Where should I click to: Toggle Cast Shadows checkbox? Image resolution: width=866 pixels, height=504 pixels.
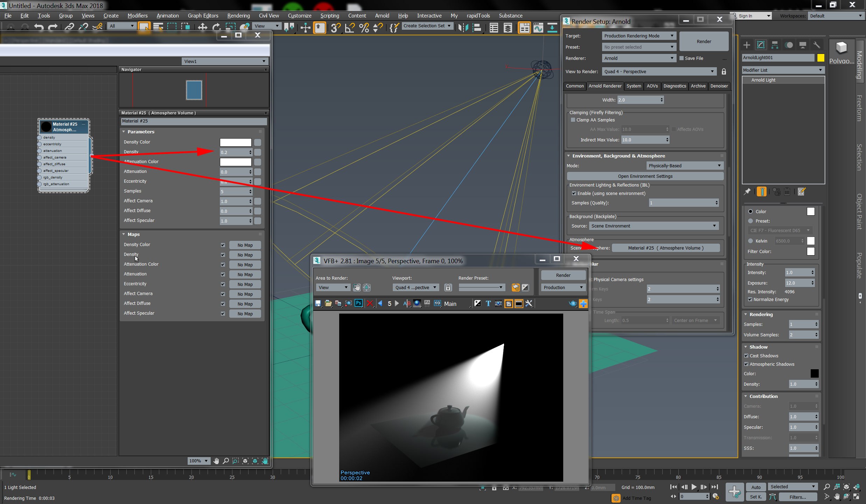pyautogui.click(x=747, y=355)
